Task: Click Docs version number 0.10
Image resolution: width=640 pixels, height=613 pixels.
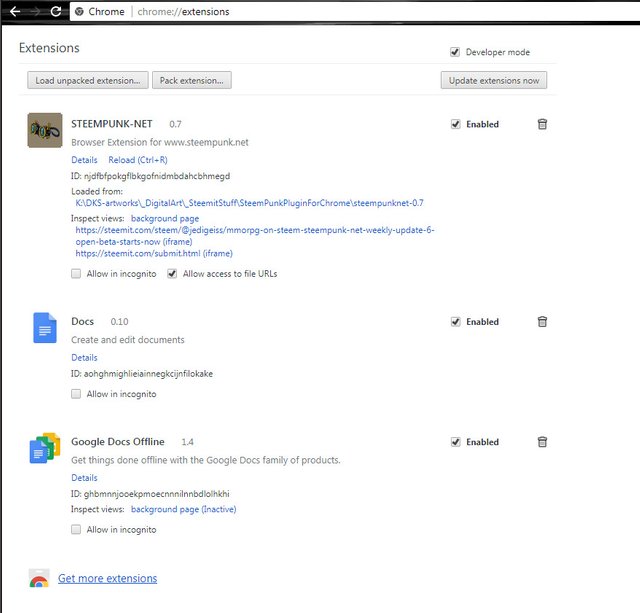Action: pyautogui.click(x=119, y=322)
